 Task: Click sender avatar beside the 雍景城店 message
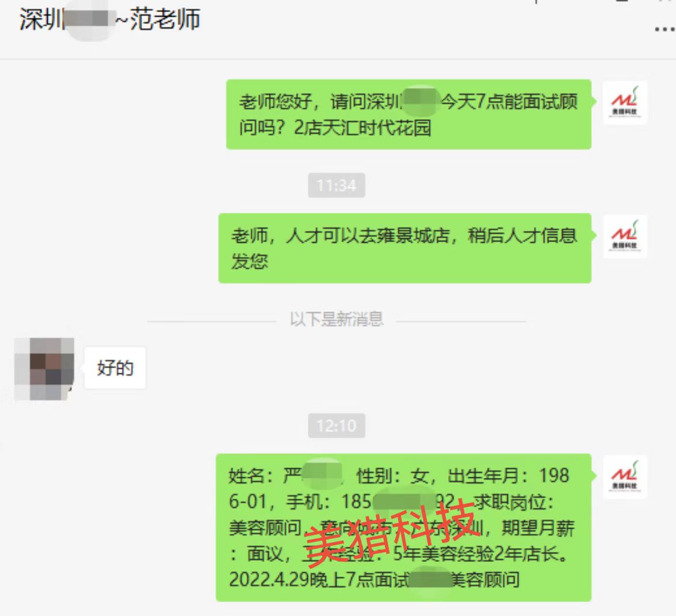point(625,236)
